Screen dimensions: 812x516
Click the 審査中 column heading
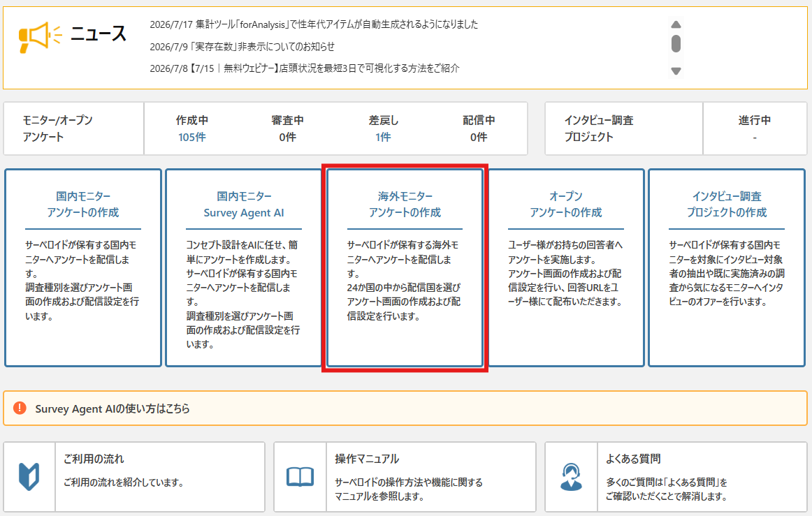click(287, 120)
